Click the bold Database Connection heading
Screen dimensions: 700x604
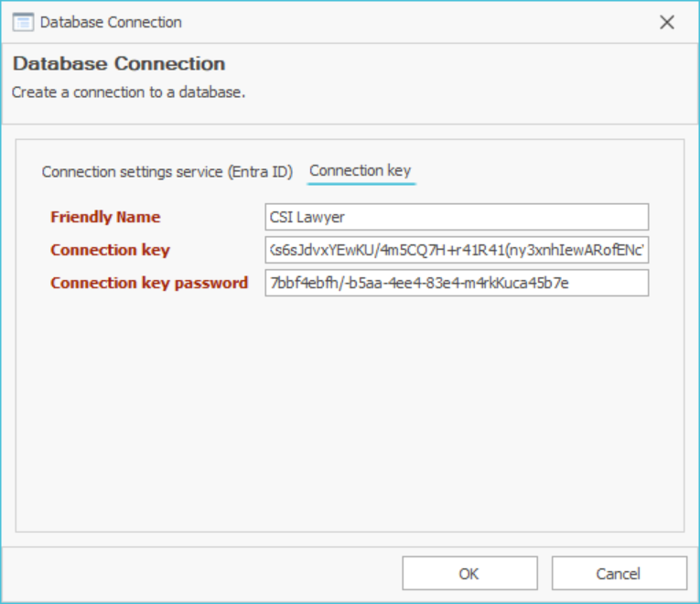coord(119,64)
